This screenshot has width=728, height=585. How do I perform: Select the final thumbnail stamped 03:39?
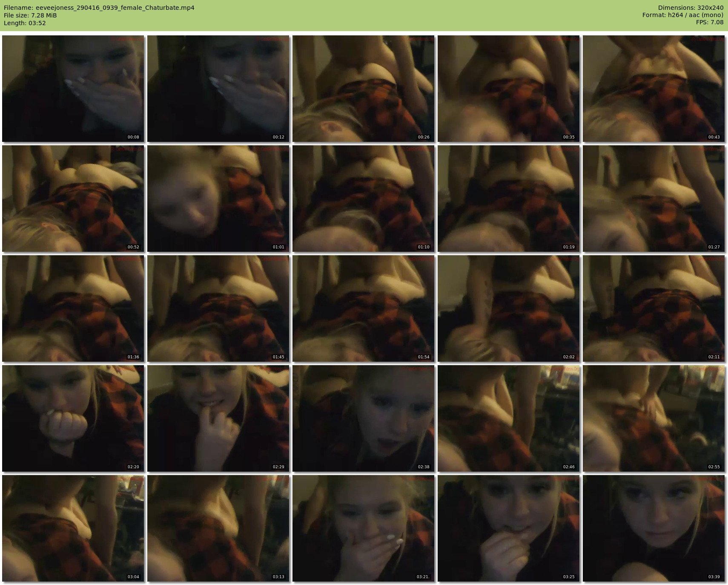coord(654,528)
